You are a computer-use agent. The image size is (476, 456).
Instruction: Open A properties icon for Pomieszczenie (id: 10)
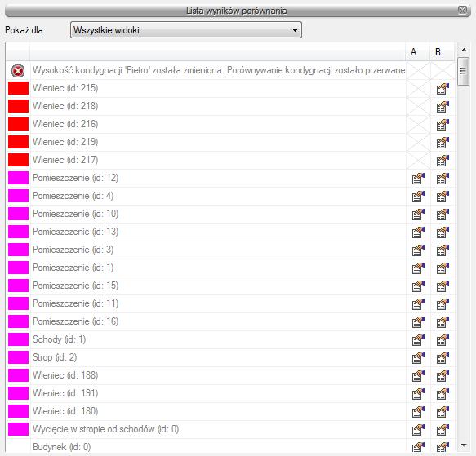tap(418, 214)
